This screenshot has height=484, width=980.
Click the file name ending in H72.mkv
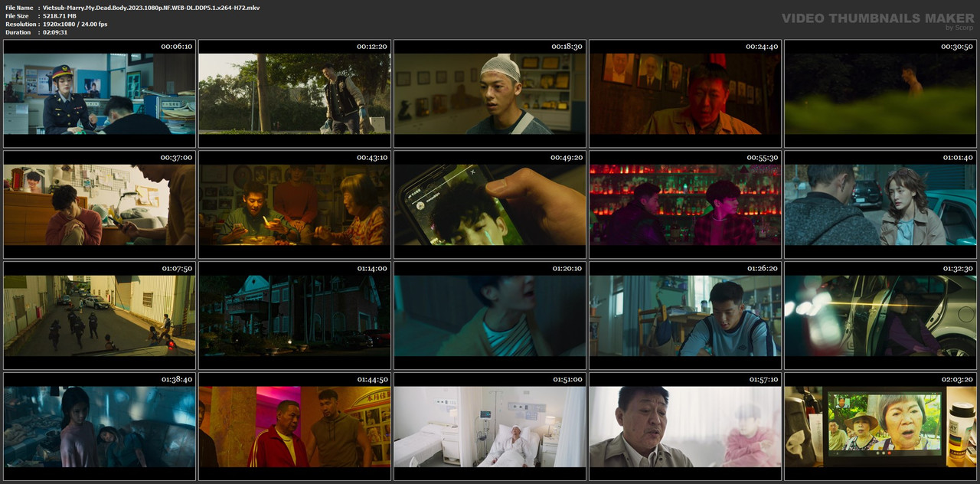click(x=151, y=8)
